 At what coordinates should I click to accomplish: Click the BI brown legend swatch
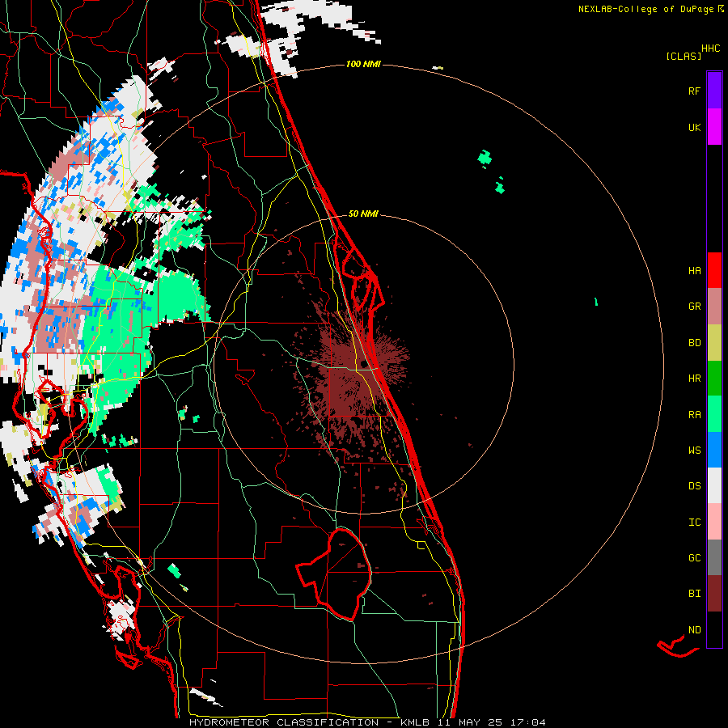pos(714,594)
